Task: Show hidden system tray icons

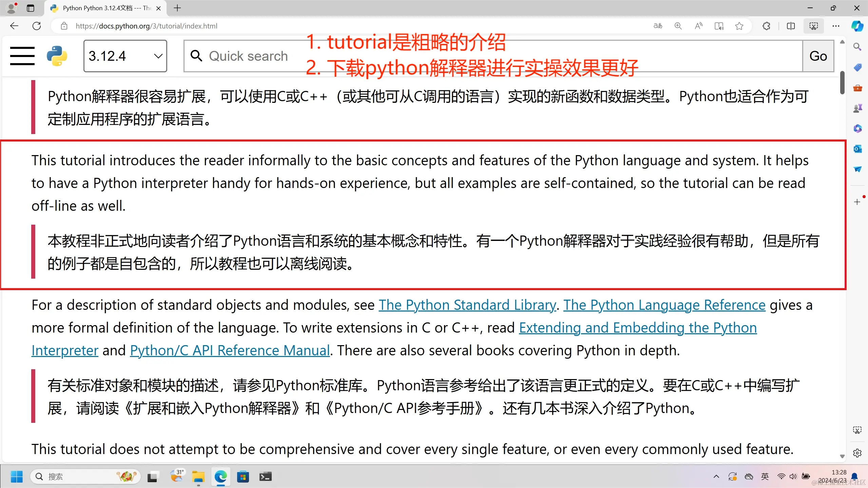Action: [716, 476]
